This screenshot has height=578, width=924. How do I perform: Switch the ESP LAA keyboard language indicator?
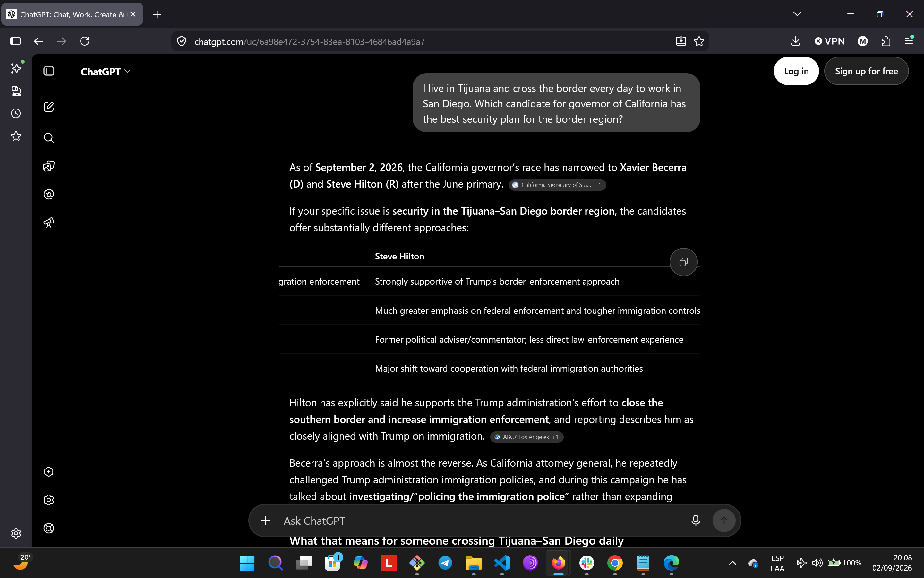[777, 563]
